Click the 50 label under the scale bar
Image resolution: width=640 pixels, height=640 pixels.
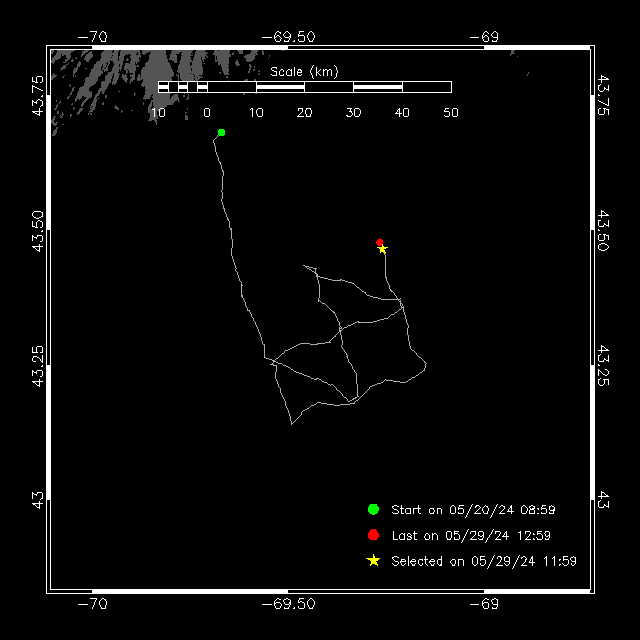tap(451, 112)
